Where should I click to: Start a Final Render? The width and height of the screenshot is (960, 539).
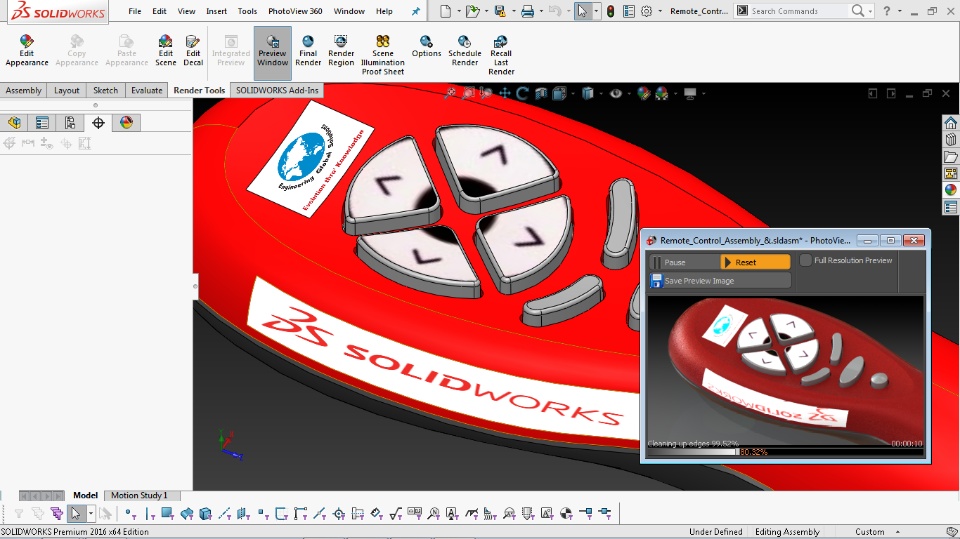308,50
